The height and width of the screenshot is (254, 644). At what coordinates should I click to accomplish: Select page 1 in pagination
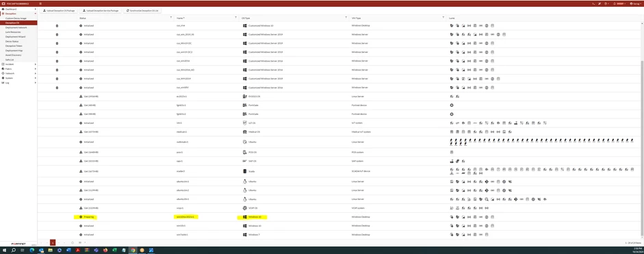click(x=53, y=242)
